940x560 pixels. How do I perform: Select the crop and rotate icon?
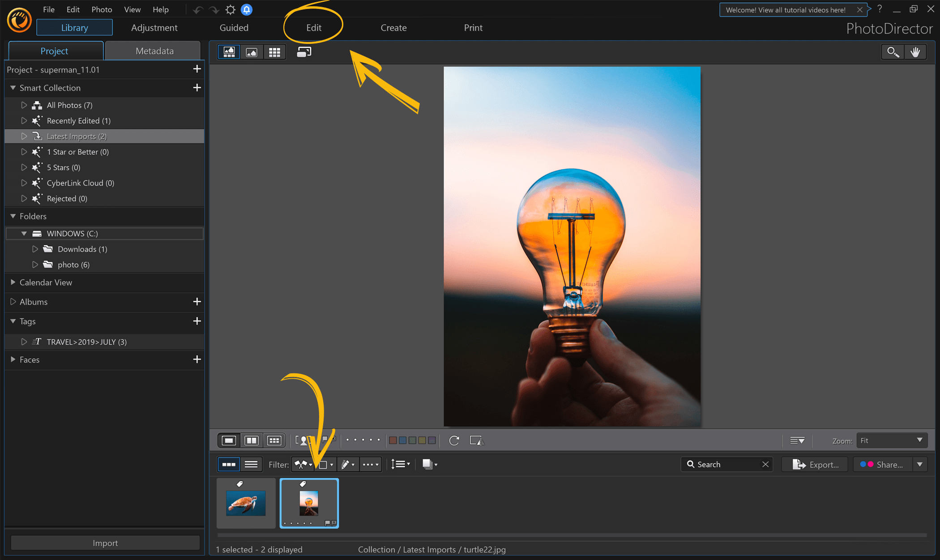point(476,441)
